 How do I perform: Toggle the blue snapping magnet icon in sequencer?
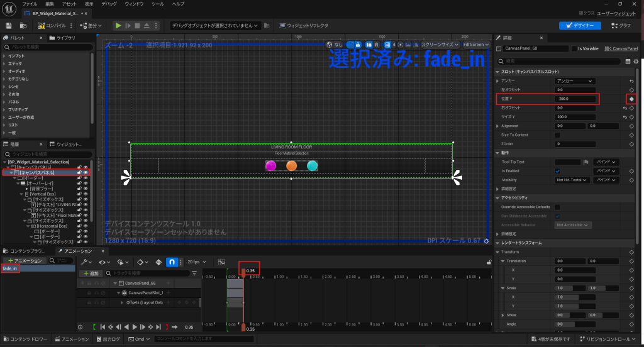point(171,262)
